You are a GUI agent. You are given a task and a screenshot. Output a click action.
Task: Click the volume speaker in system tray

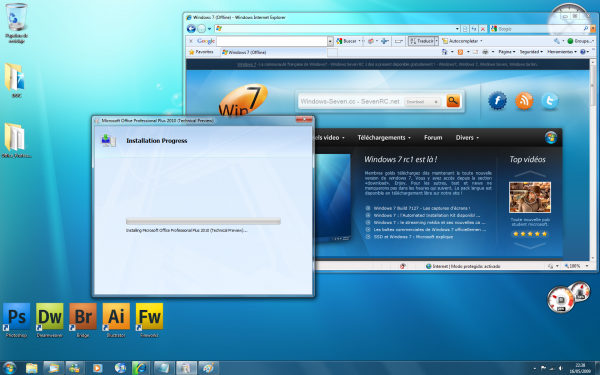(561, 368)
